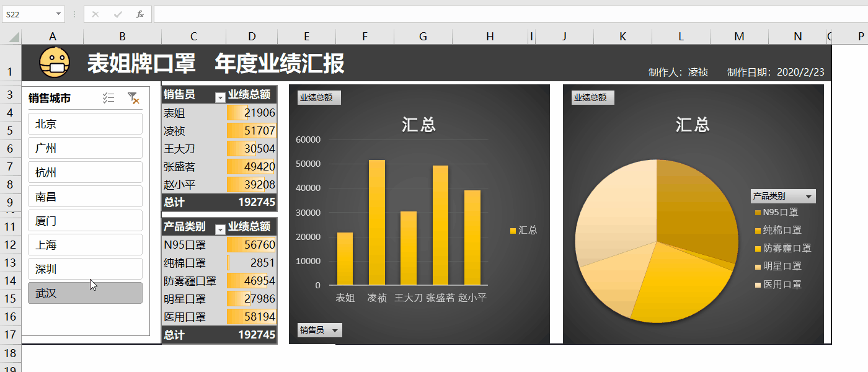Open the 销售员 field button on bar chart
868x372 pixels.
[x=319, y=330]
